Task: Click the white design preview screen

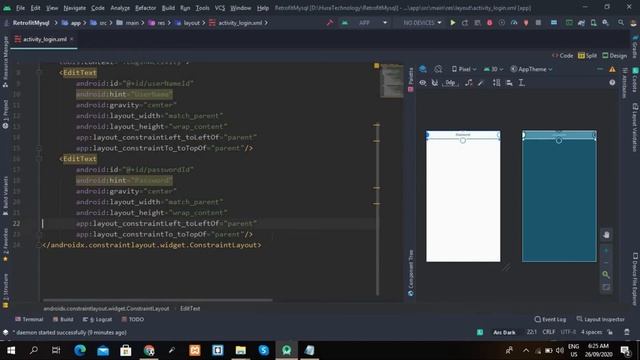Action: point(463,196)
